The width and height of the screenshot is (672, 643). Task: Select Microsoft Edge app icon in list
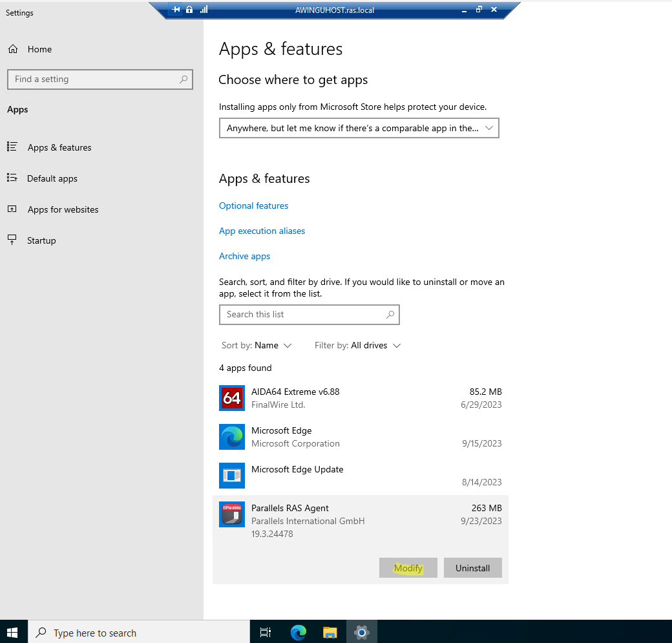[x=232, y=437]
